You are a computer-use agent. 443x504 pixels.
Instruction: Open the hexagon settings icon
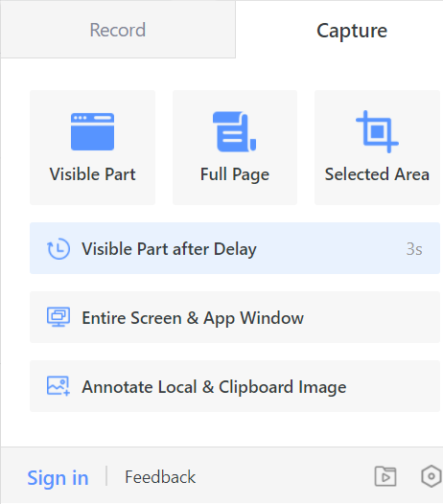click(431, 476)
